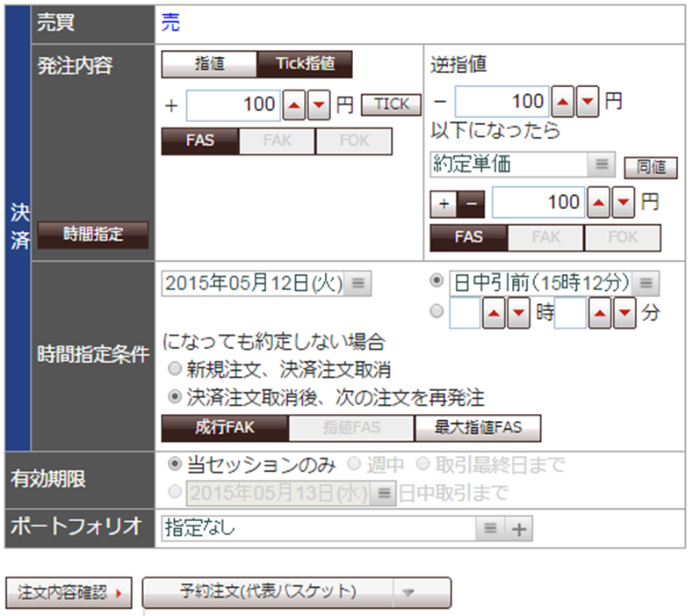Select the 日中引前 preset time radio button

click(x=437, y=280)
